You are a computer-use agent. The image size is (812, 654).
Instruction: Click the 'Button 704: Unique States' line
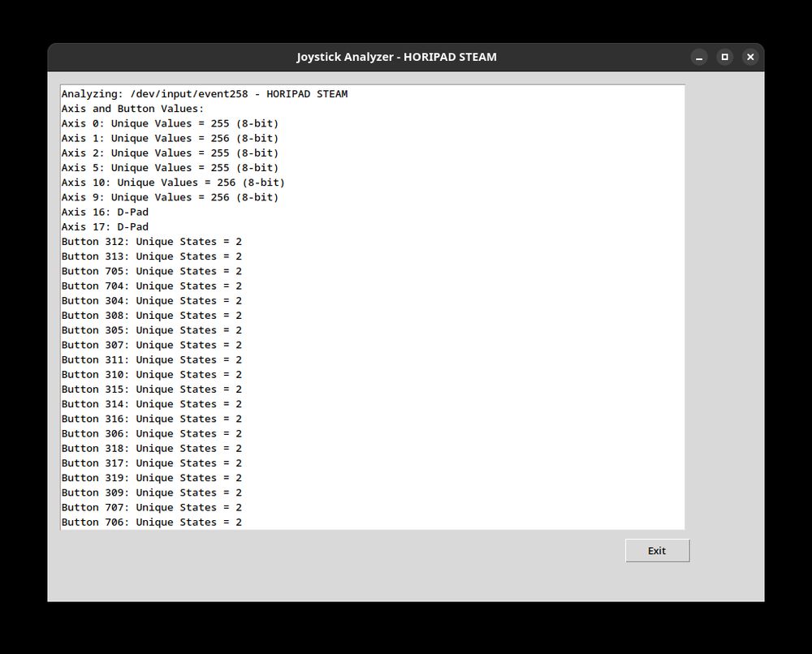point(152,286)
